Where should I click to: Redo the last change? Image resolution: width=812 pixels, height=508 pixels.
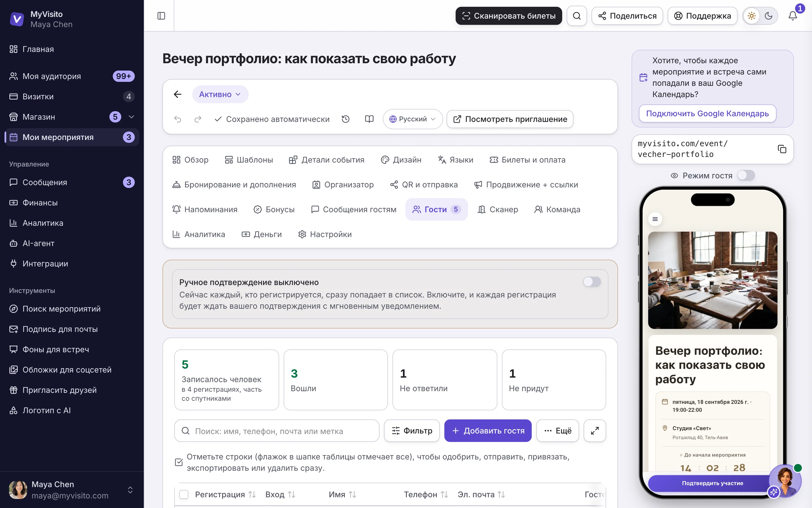[x=198, y=119]
